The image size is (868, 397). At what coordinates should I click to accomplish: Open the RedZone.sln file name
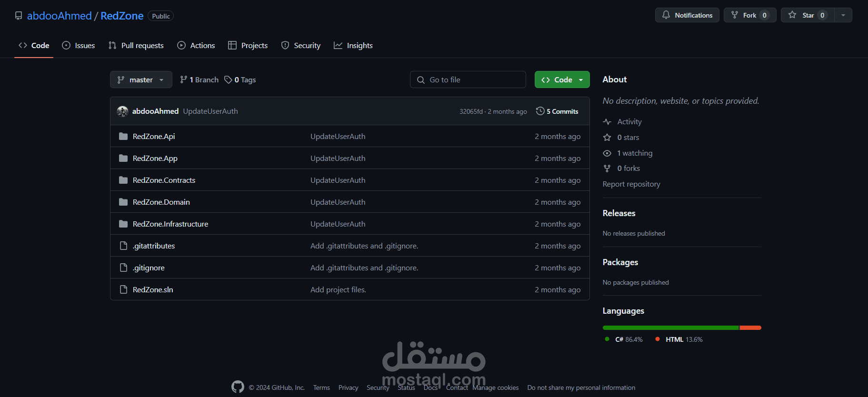click(153, 289)
